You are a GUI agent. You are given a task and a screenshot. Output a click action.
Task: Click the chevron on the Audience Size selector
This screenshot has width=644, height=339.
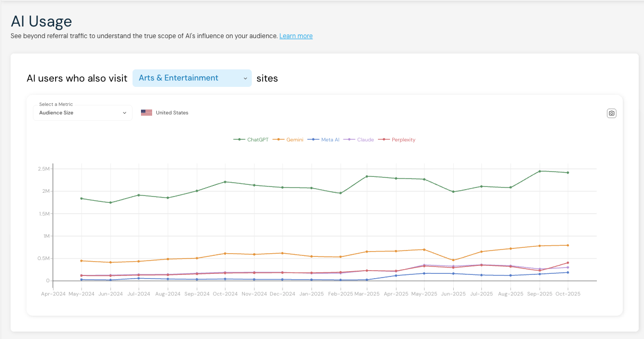pyautogui.click(x=125, y=113)
